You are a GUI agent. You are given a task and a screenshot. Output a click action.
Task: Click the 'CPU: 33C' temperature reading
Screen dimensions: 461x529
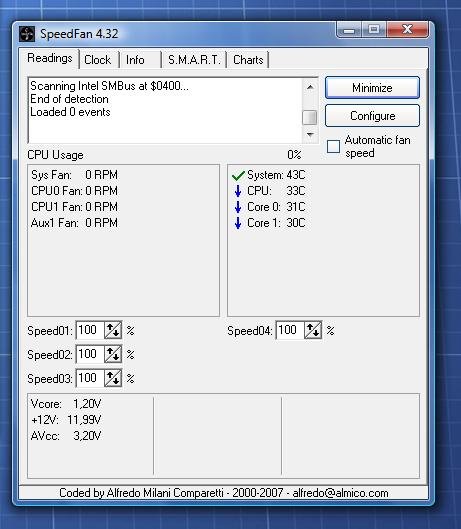pos(276,191)
